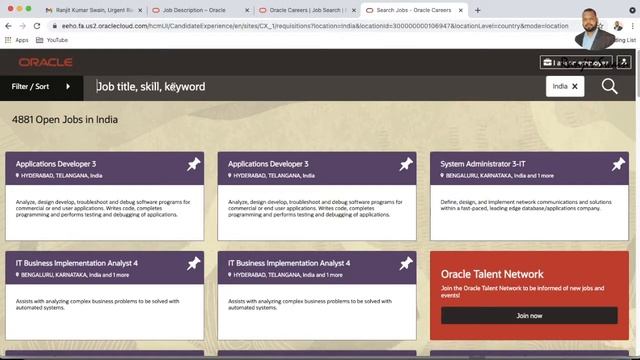
Task: Pin the Bengaluru IT Business Implementation Analyst 4 job
Action: [193, 264]
